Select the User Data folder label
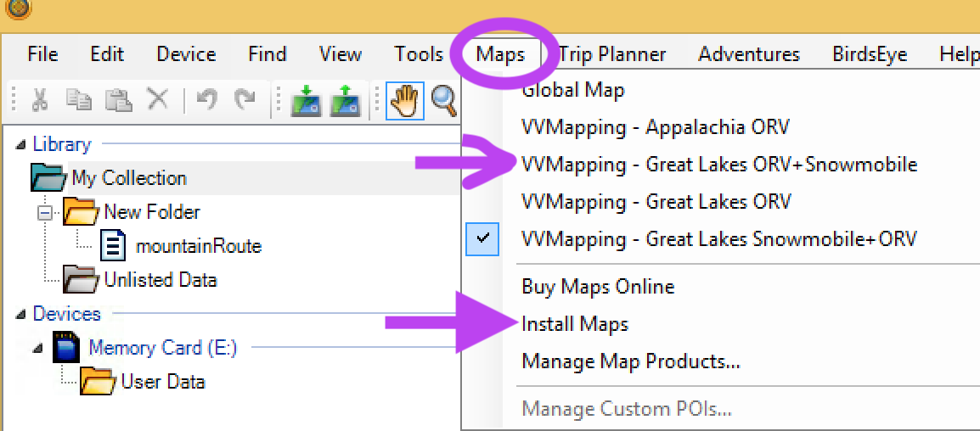Viewport: 980px width, 431px height. click(163, 382)
